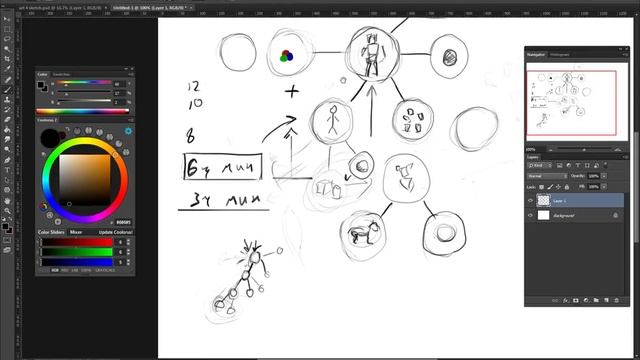The image size is (640, 360).
Task: Select Color Sliders tab in Coolorus
Action: pos(51,232)
